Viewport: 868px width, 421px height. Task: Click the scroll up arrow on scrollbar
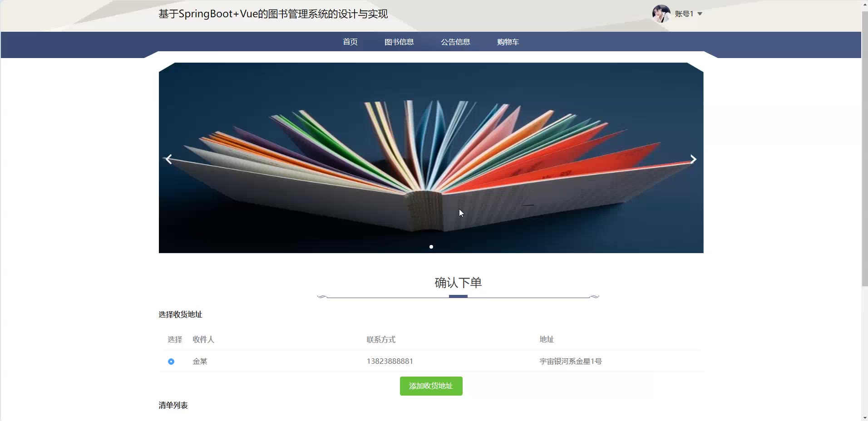(x=865, y=4)
